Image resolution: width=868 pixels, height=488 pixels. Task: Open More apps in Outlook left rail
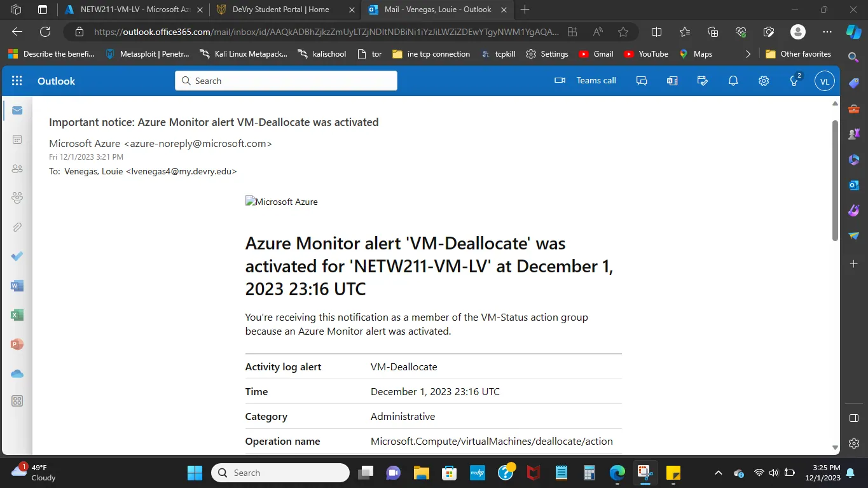pyautogui.click(x=17, y=401)
